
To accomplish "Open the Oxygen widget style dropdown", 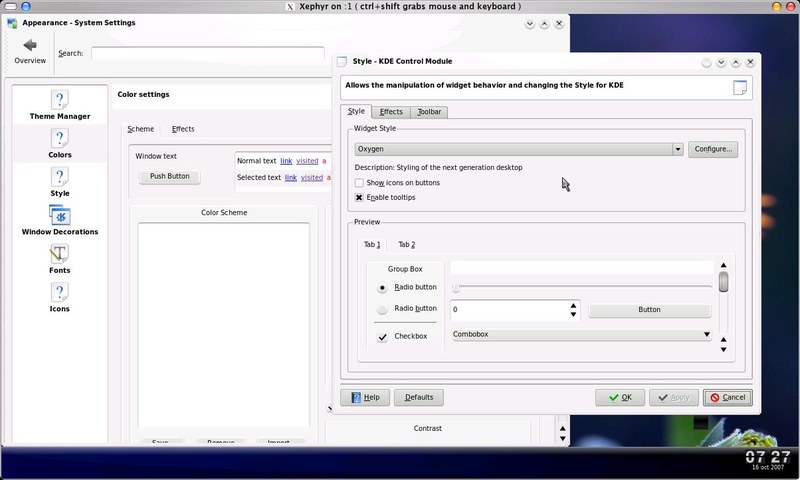I will tap(519, 149).
